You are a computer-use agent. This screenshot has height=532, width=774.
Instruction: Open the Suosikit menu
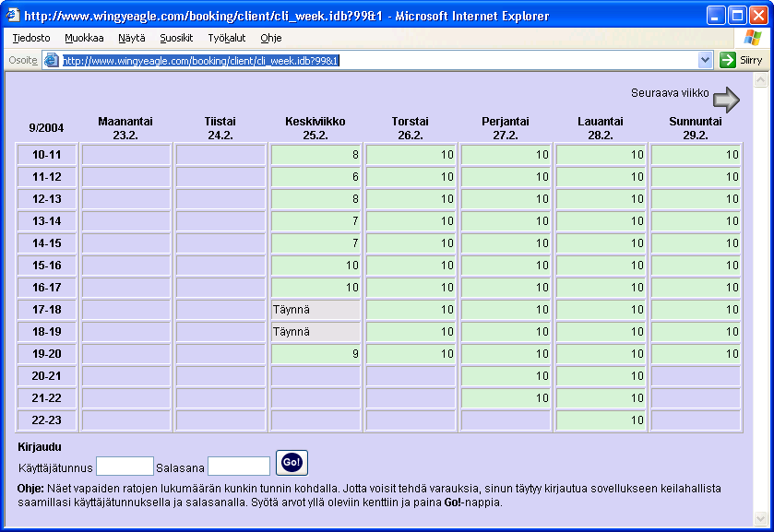click(176, 38)
